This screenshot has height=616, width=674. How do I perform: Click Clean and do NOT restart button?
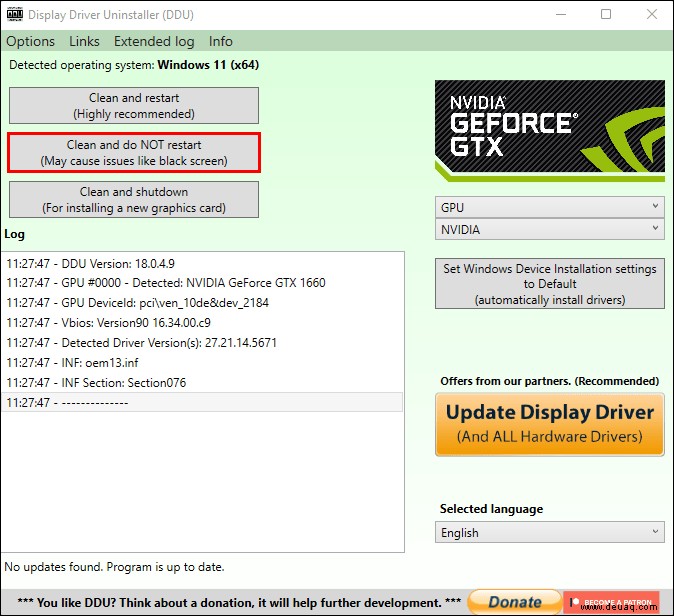point(134,153)
